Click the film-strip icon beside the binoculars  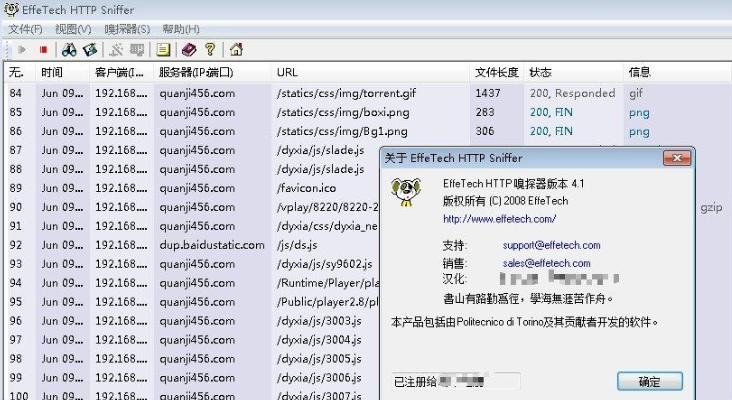(x=90, y=49)
